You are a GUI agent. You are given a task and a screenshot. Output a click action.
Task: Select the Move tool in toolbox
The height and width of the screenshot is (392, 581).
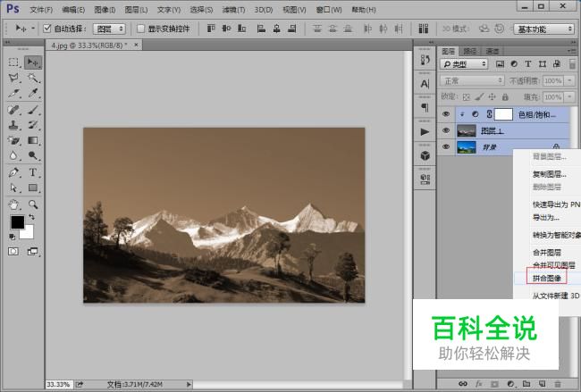[x=33, y=63]
